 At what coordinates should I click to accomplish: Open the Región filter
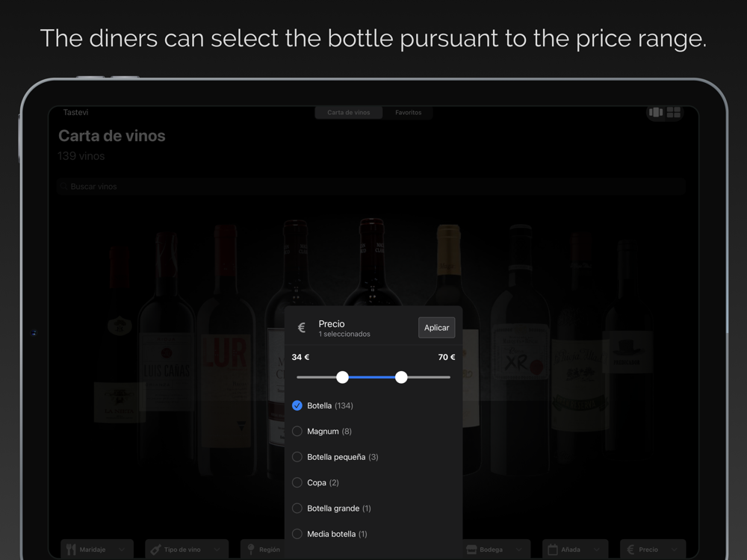(263, 550)
